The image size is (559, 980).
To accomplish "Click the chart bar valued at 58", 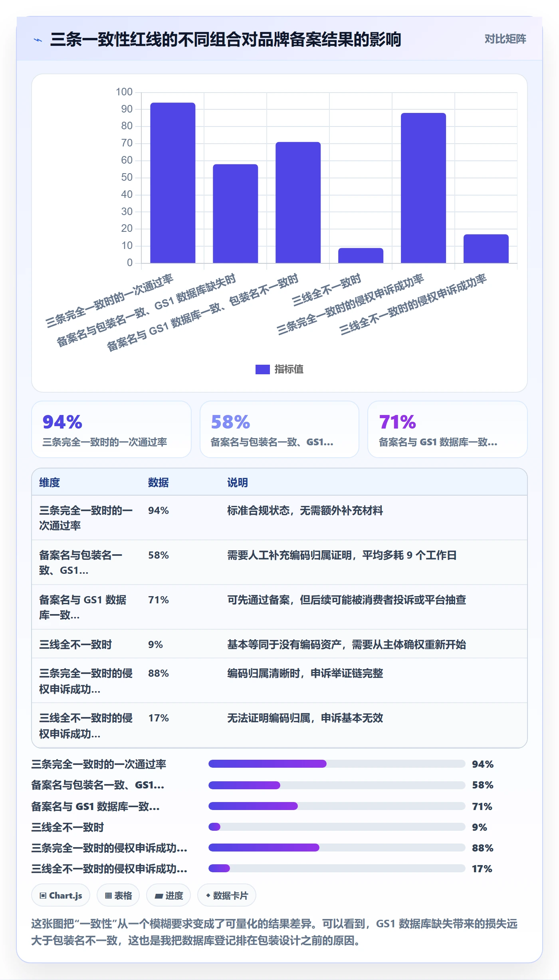I will point(236,213).
